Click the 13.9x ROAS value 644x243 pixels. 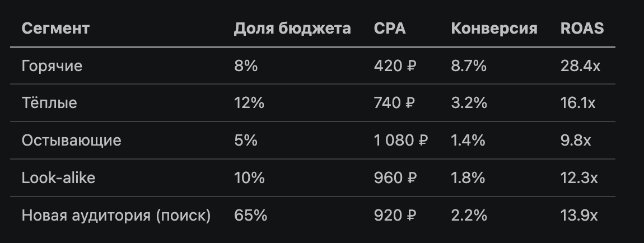(x=580, y=216)
